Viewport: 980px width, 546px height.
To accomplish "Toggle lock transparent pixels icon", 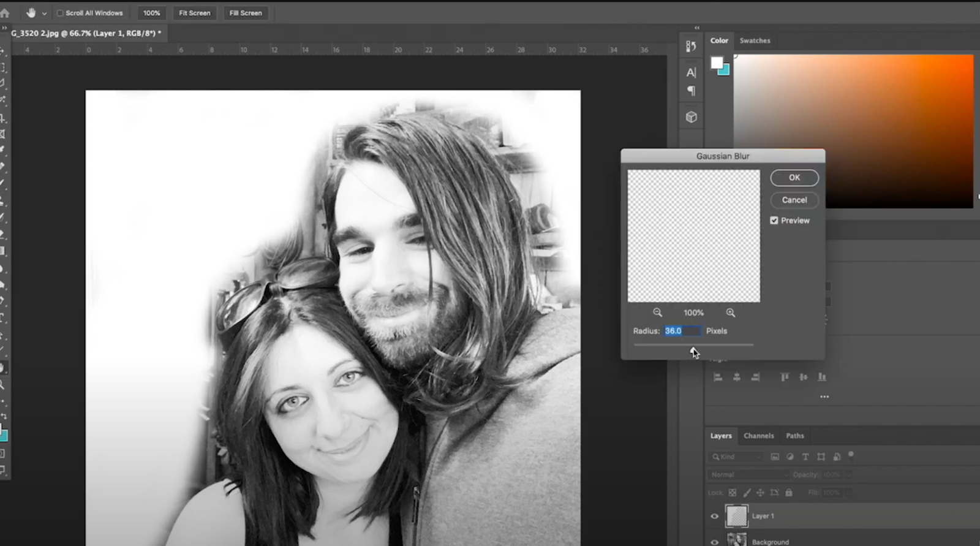I will (732, 492).
